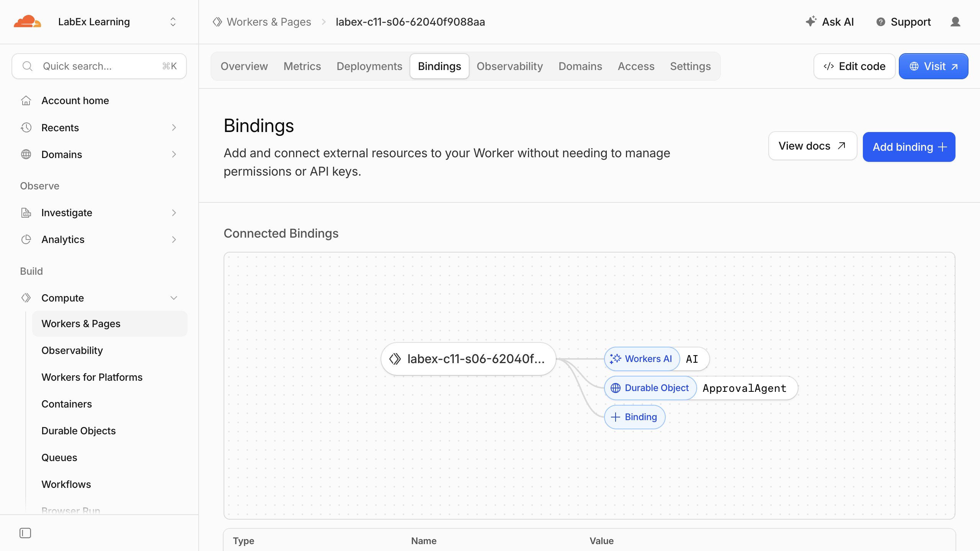Click the Workers AI sparkle icon
This screenshot has width=980, height=551.
(615, 359)
